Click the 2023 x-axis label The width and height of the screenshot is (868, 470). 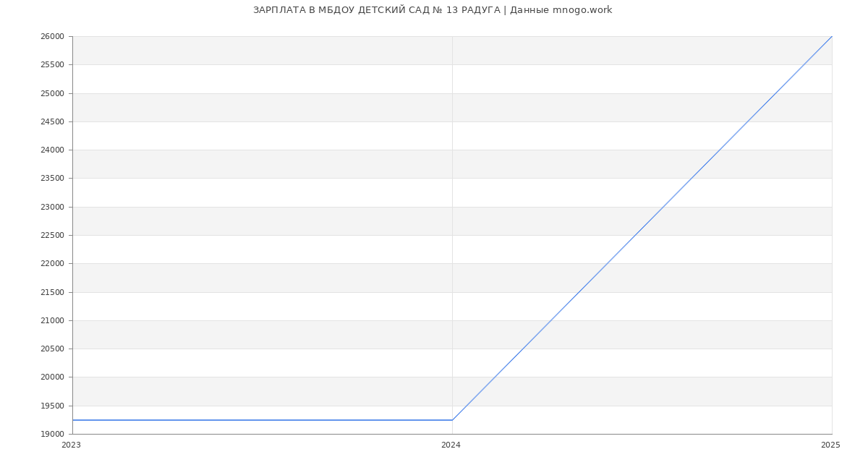pyautogui.click(x=71, y=445)
